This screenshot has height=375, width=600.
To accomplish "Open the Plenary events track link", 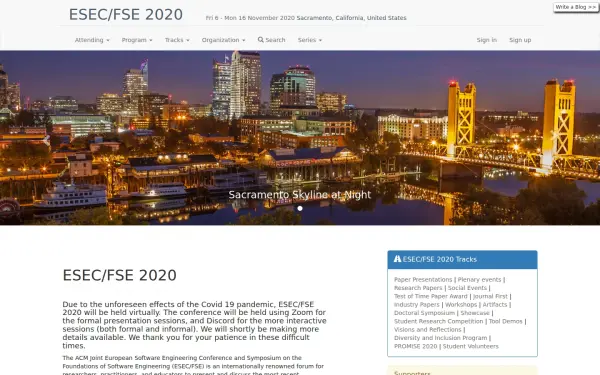I will click(479, 280).
